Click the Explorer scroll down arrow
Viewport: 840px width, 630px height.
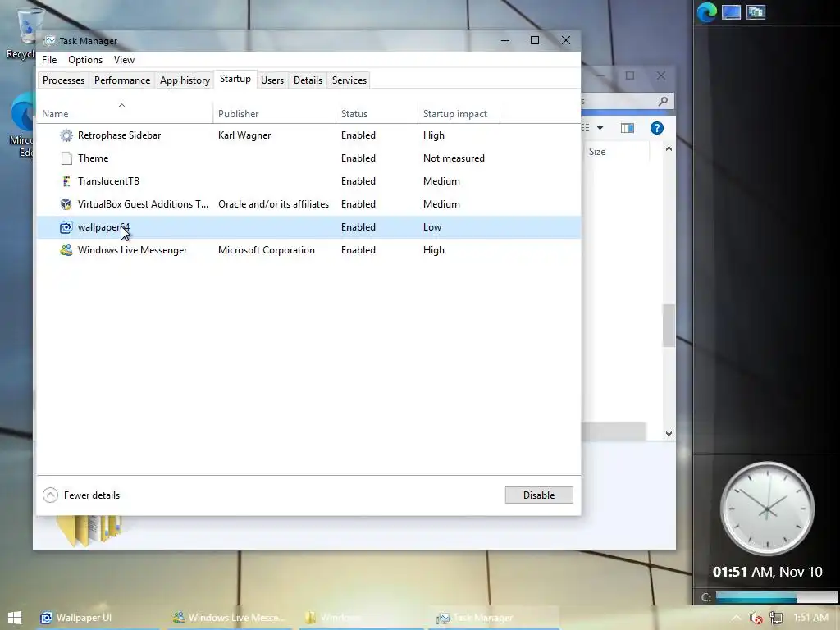[669, 434]
